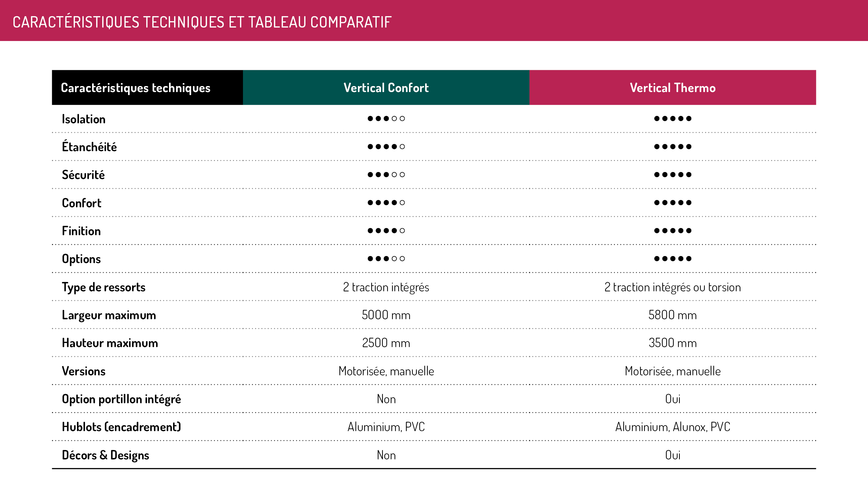Click Non in the Décors & Designs row

pos(386,455)
